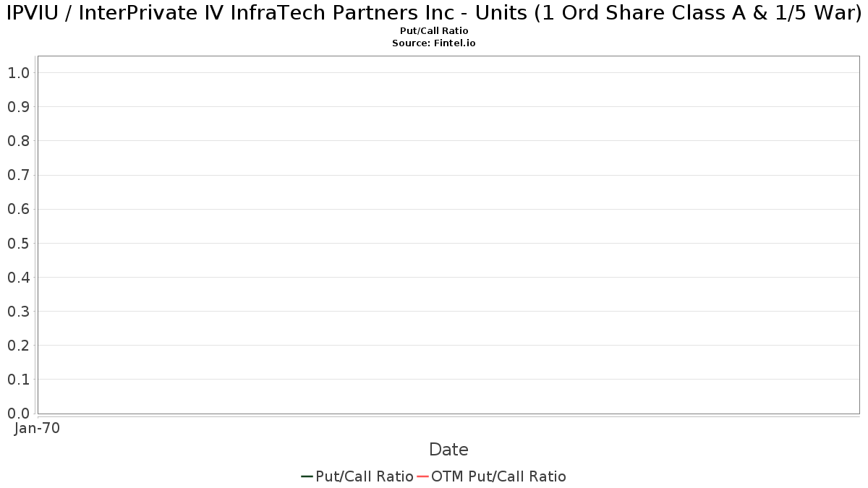Image resolution: width=868 pixels, height=488 pixels.
Task: Click the Source: Fintel.io text
Action: 434,43
